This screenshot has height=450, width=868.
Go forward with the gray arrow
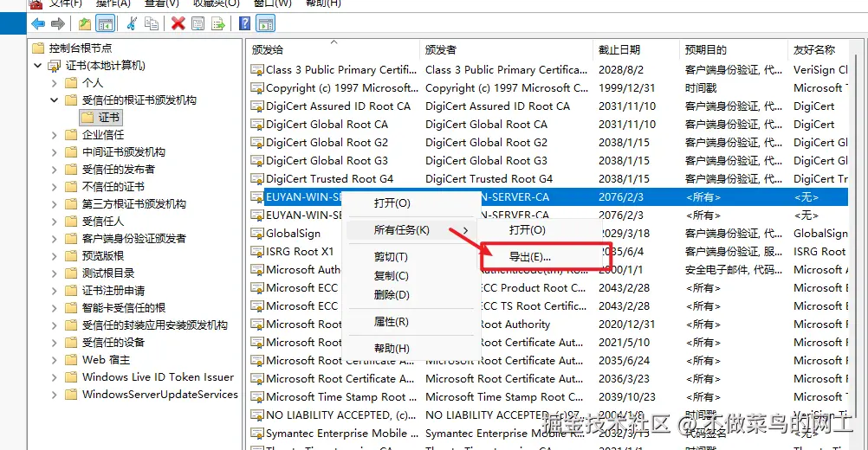point(57,23)
